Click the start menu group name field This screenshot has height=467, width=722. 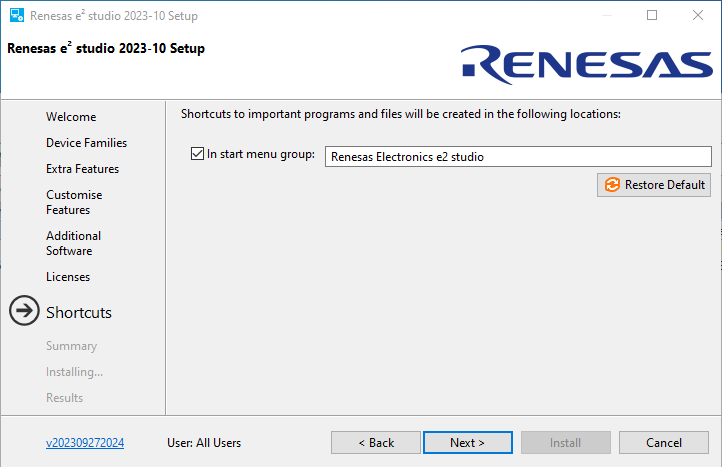pos(517,156)
